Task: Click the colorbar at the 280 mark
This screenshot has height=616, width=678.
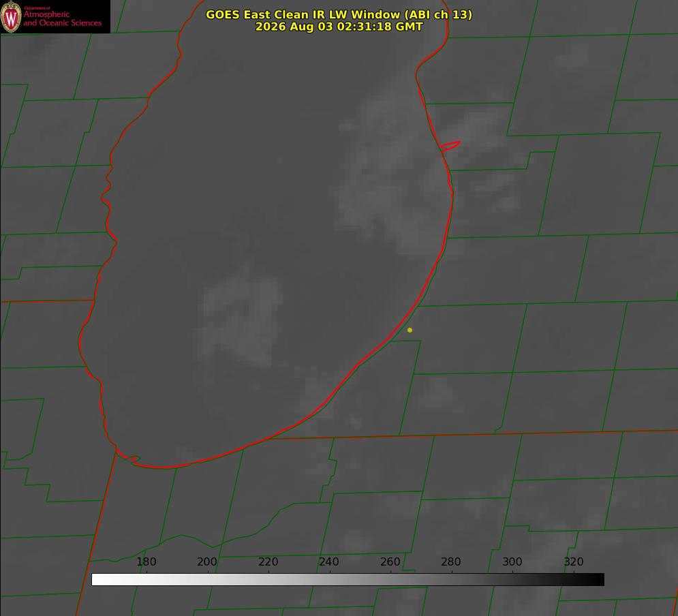Action: [452, 579]
